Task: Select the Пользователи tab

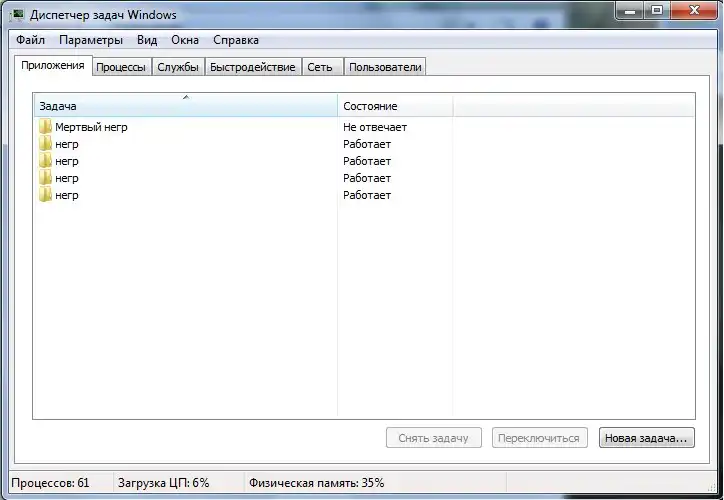Action: [x=385, y=67]
